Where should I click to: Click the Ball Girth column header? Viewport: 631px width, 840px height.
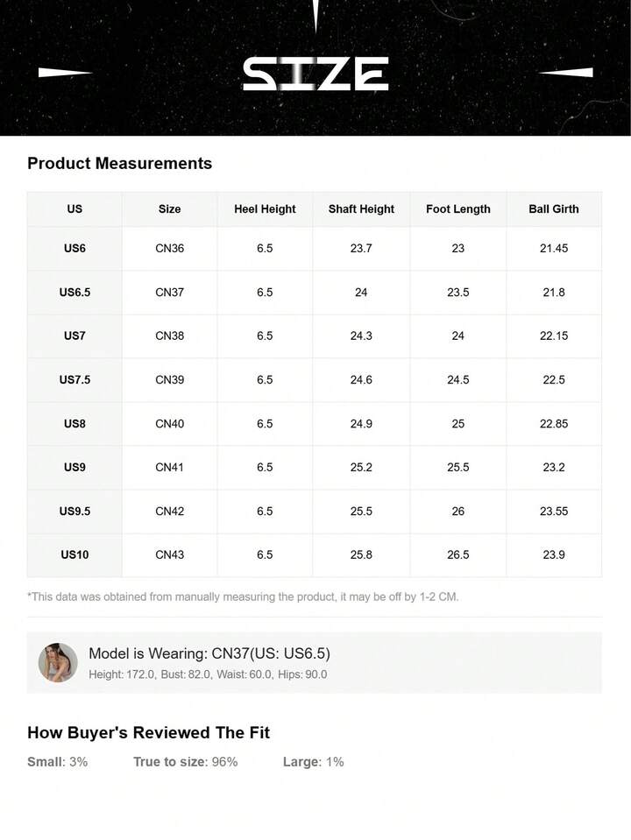coord(554,209)
